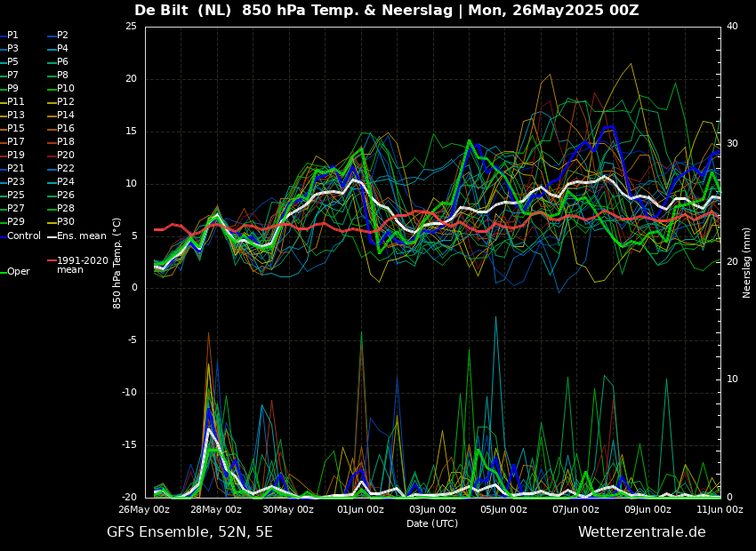Click the Control legend entry
Screen dimensions: 756x551
click(20, 236)
